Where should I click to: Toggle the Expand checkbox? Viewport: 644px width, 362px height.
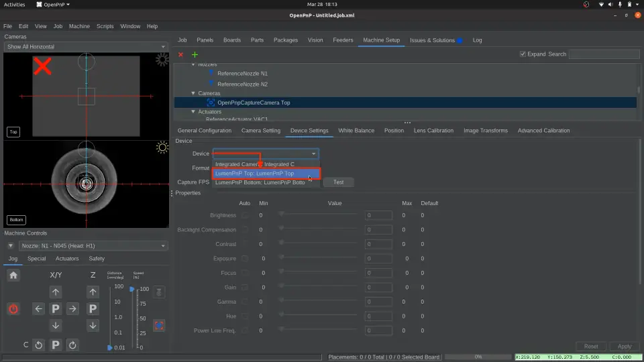(523, 54)
